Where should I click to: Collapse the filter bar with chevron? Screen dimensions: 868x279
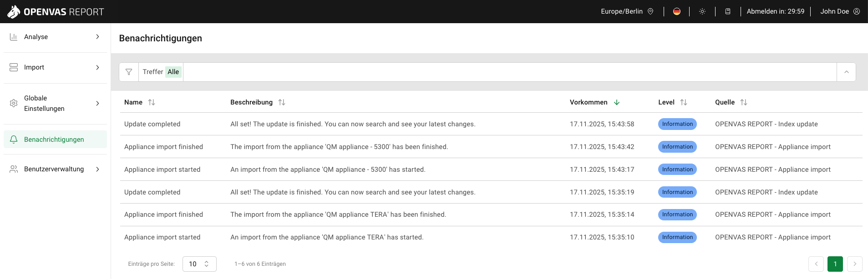click(x=846, y=72)
